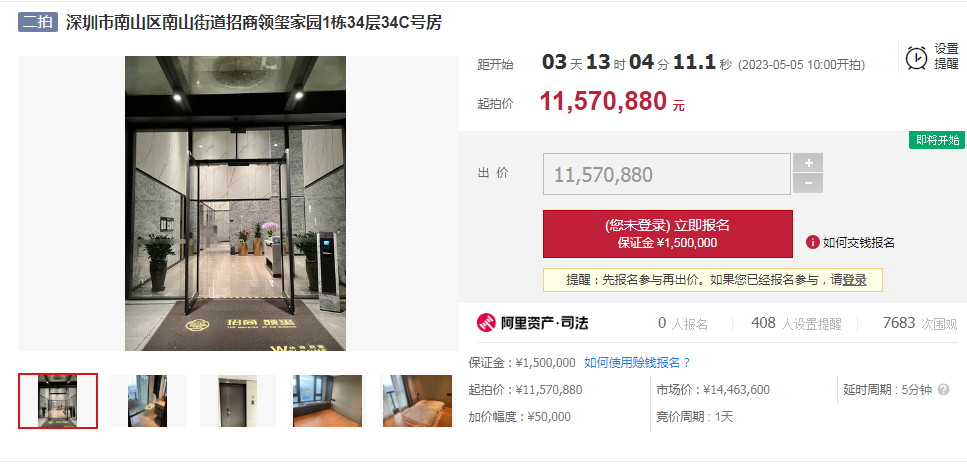The height and width of the screenshot is (465, 967).
Task: Open the 登录 login link
Action: [x=854, y=279]
